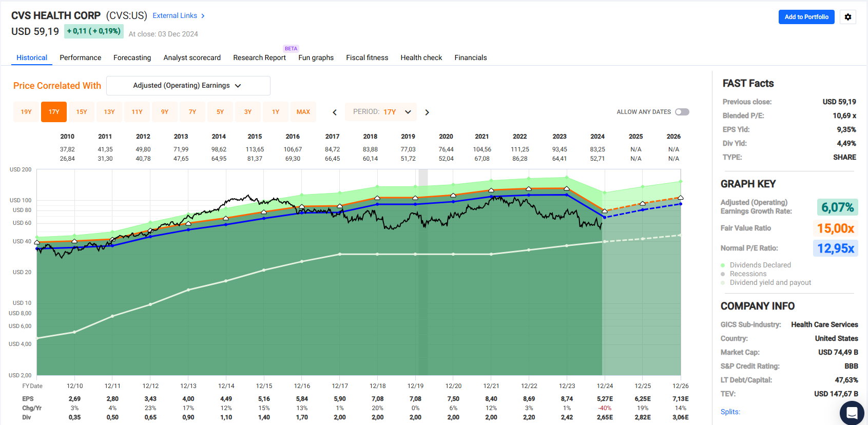The height and width of the screenshot is (425, 868).
Task: Switch to the Forecasting tab
Action: tap(132, 57)
